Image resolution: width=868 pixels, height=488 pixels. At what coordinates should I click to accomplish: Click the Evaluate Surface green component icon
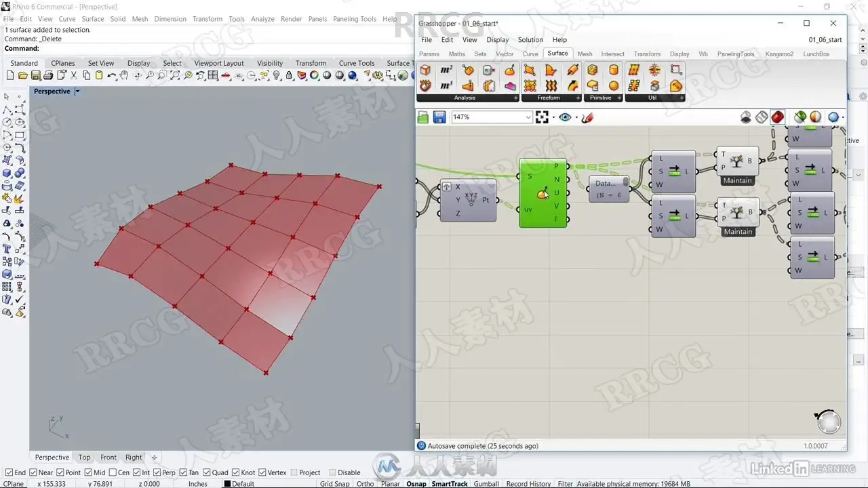pyautogui.click(x=542, y=193)
